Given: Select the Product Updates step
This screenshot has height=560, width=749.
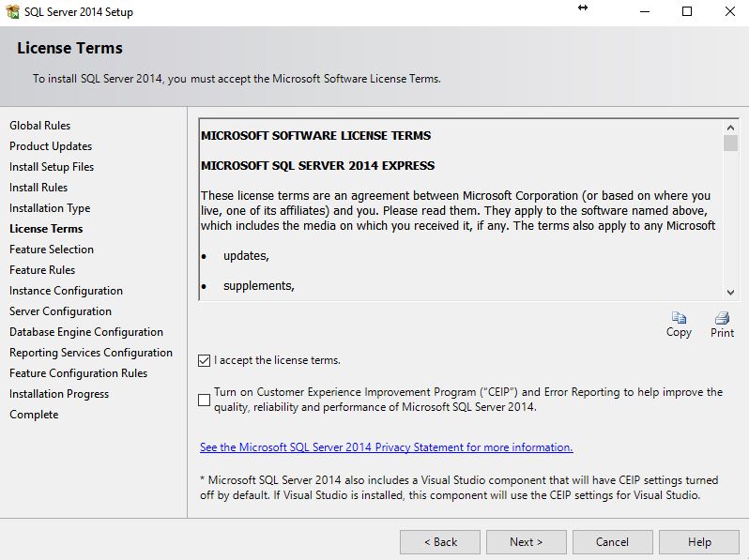Looking at the screenshot, I should pyautogui.click(x=51, y=146).
